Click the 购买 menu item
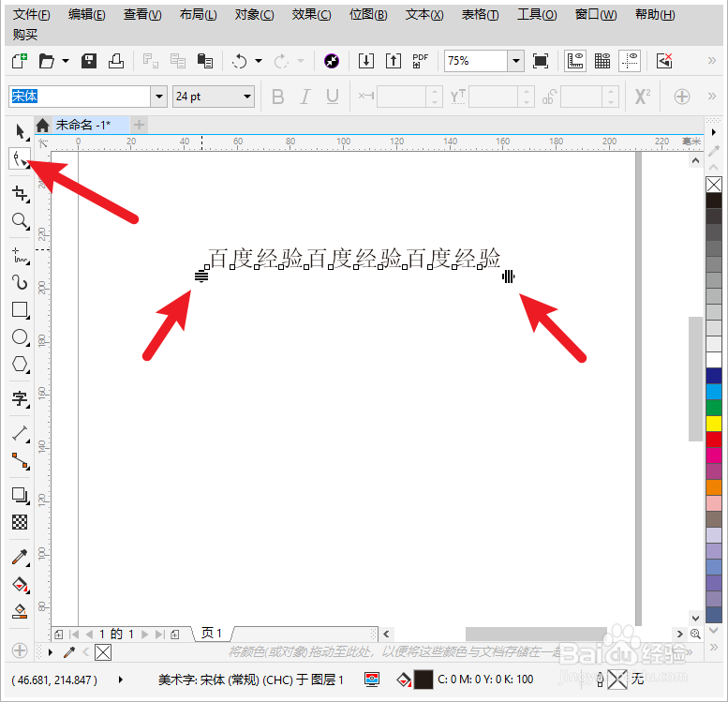The image size is (728, 702). [x=25, y=35]
